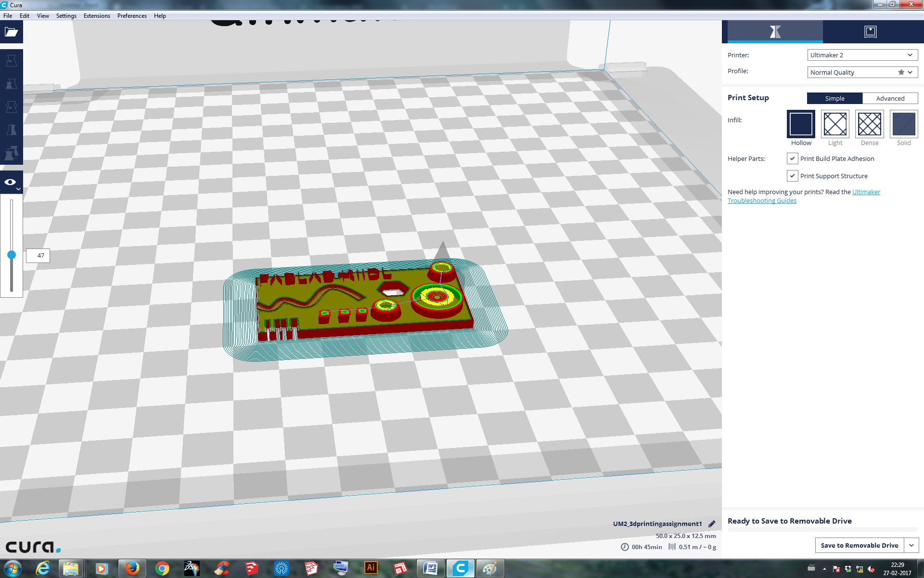Open a file with the folder icon
924x578 pixels.
pyautogui.click(x=12, y=32)
